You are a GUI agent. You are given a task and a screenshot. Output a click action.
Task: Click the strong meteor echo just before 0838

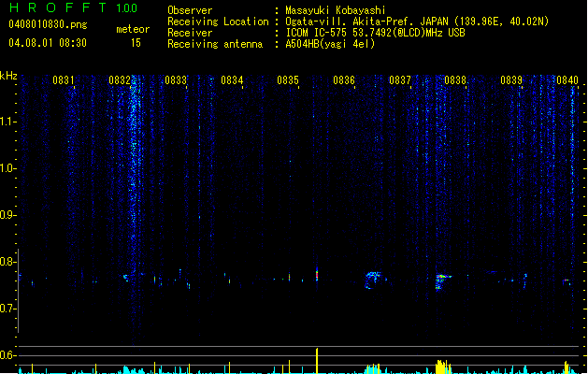[443, 281]
